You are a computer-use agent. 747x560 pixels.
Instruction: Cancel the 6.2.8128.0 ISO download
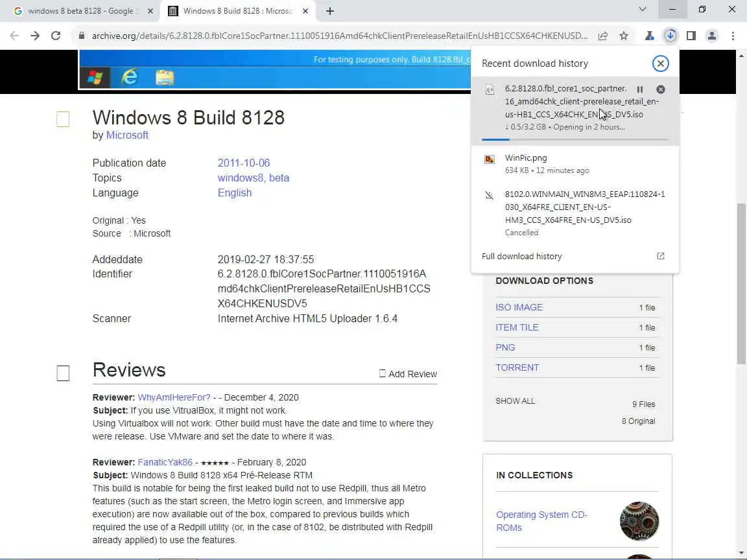(660, 89)
